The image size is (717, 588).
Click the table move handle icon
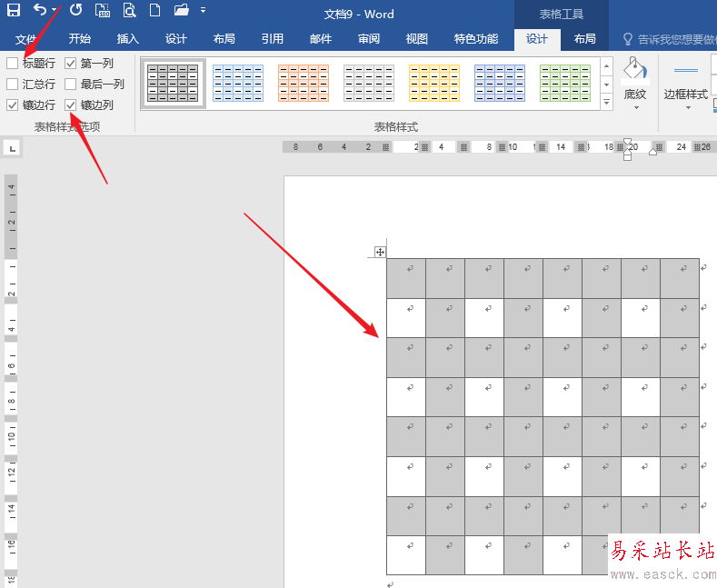coord(380,252)
